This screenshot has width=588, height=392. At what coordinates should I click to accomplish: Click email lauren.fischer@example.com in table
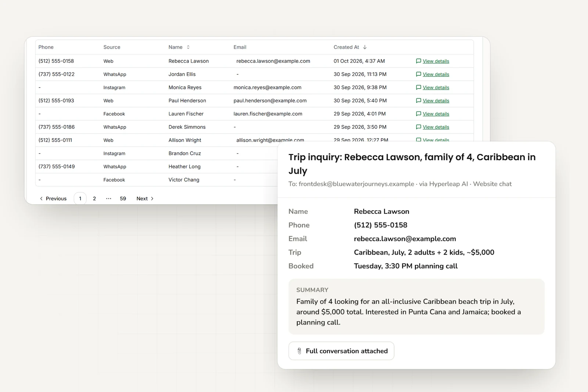[x=268, y=114]
